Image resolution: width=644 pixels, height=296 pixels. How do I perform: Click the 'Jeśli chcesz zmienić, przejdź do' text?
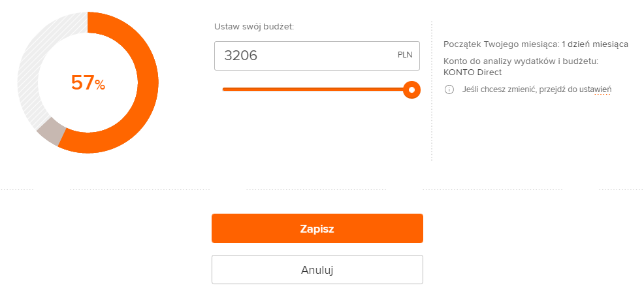click(520, 90)
